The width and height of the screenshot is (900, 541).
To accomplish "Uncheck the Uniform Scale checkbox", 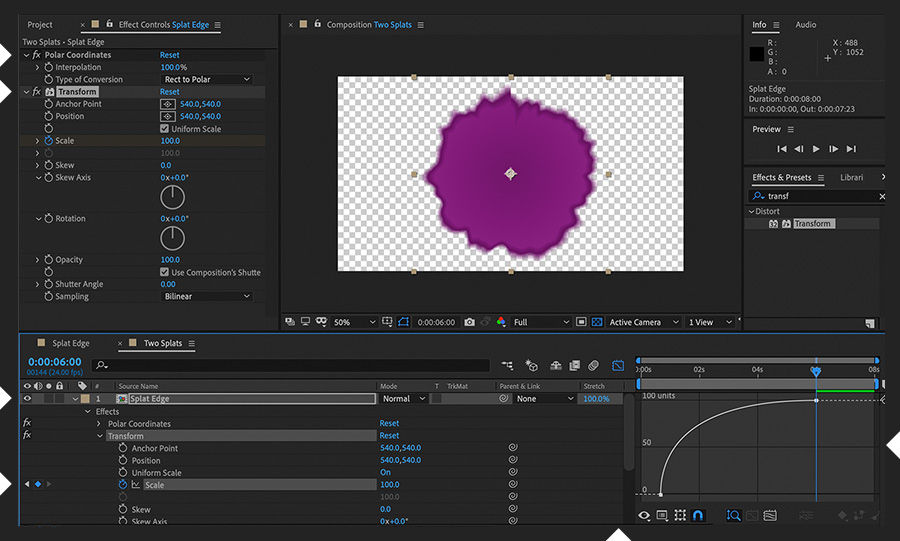I will 165,129.
